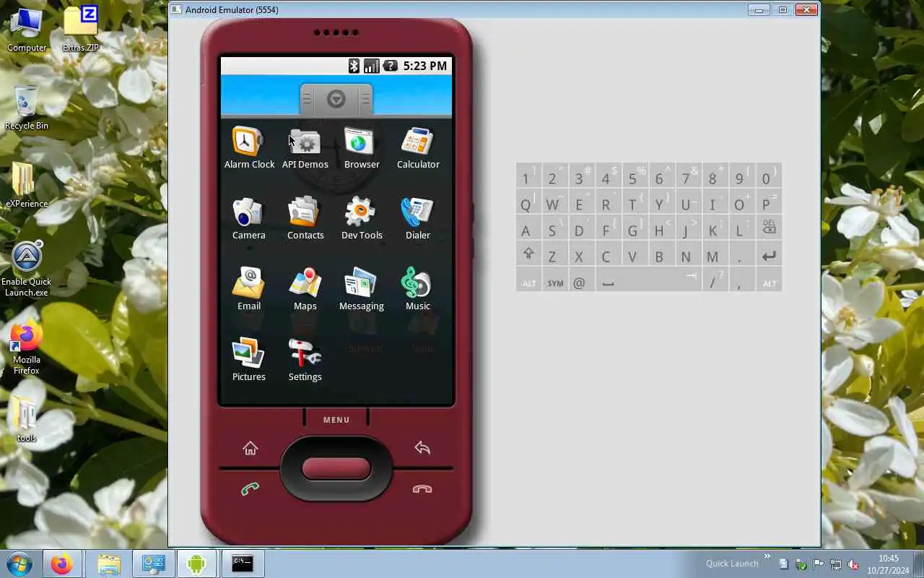This screenshot has height=578, width=924.
Task: Click the DEL key on emulator keyboard
Action: pos(769,229)
